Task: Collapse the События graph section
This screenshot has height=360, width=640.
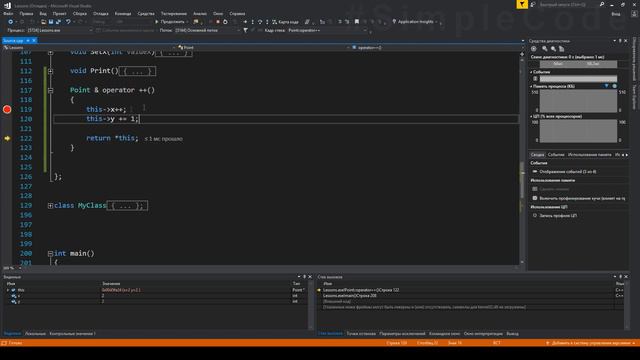Action: [531, 72]
